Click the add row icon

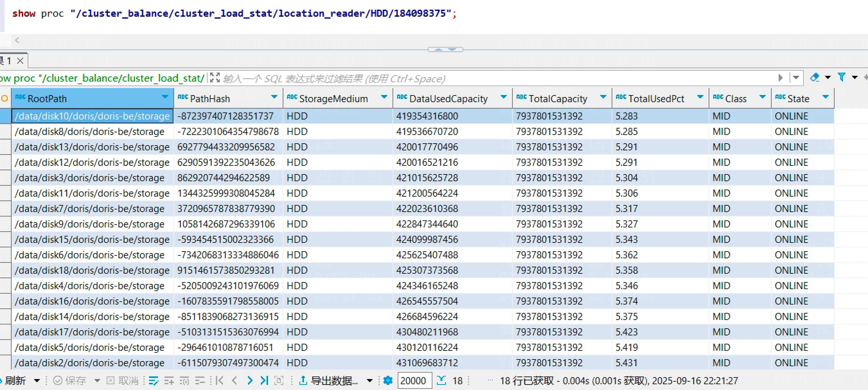click(x=169, y=381)
